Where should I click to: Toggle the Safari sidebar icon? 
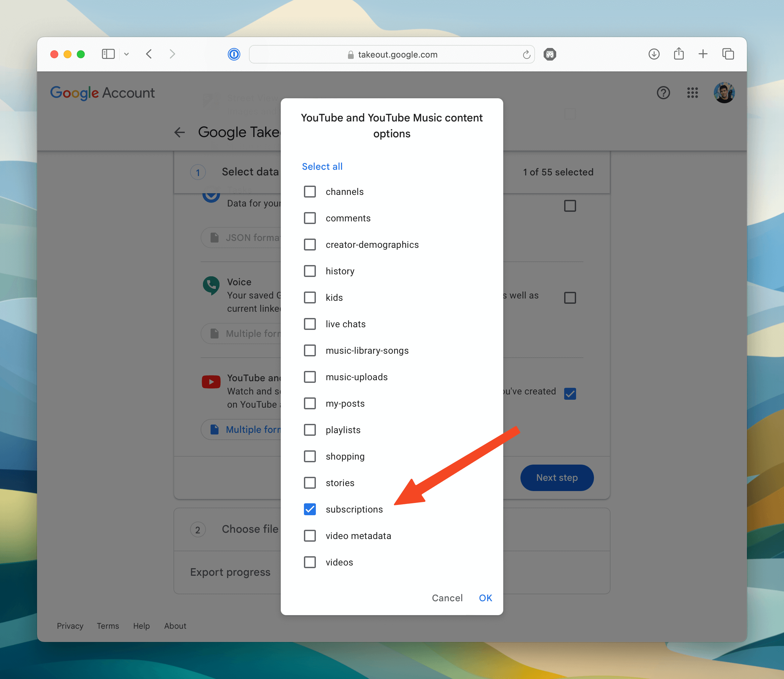point(108,54)
